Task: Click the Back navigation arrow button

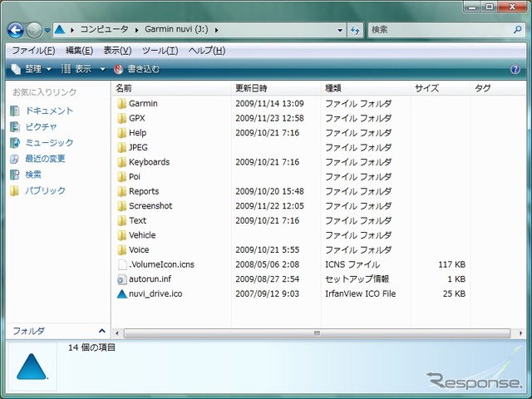Action: click(15, 30)
